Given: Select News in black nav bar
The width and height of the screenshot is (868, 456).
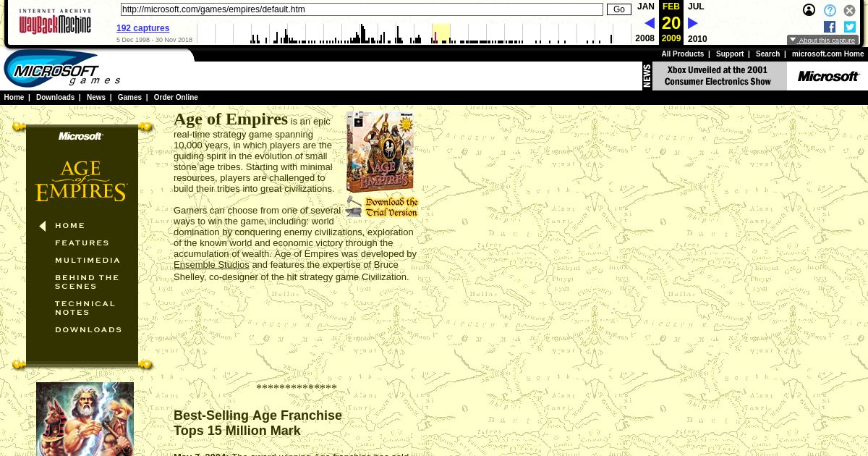Looking at the screenshot, I should click(96, 98).
